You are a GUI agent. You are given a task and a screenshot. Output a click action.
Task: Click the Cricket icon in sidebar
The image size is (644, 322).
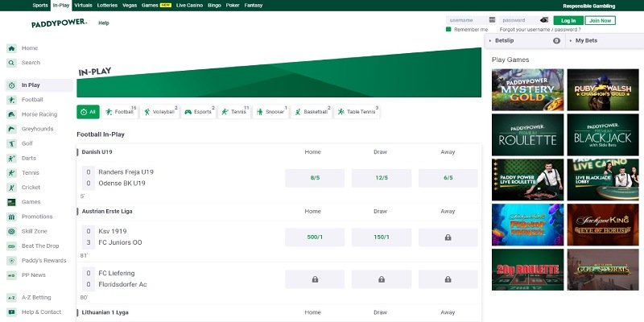click(11, 188)
